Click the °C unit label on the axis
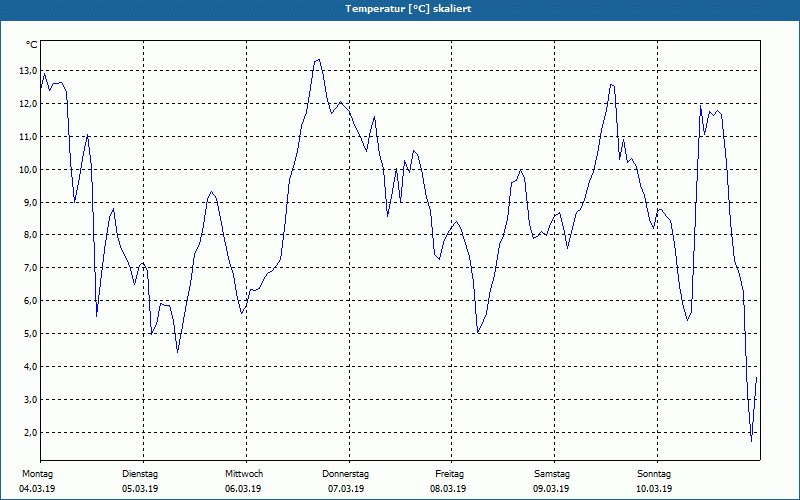The height and width of the screenshot is (500, 800). pyautogui.click(x=32, y=45)
